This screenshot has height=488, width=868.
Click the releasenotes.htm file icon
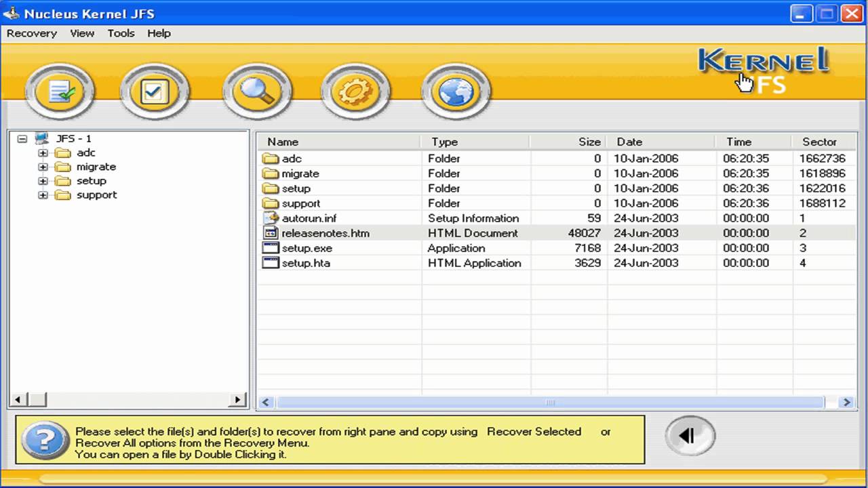[271, 233]
